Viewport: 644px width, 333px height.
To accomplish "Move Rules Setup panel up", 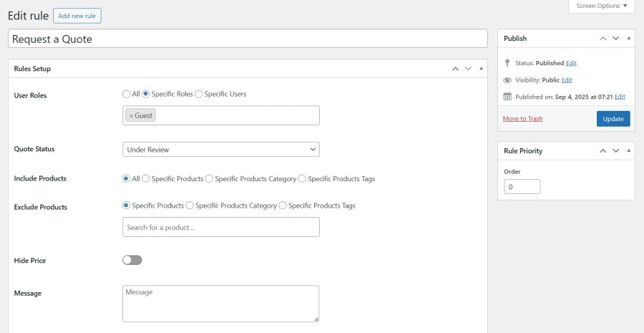I will [455, 69].
